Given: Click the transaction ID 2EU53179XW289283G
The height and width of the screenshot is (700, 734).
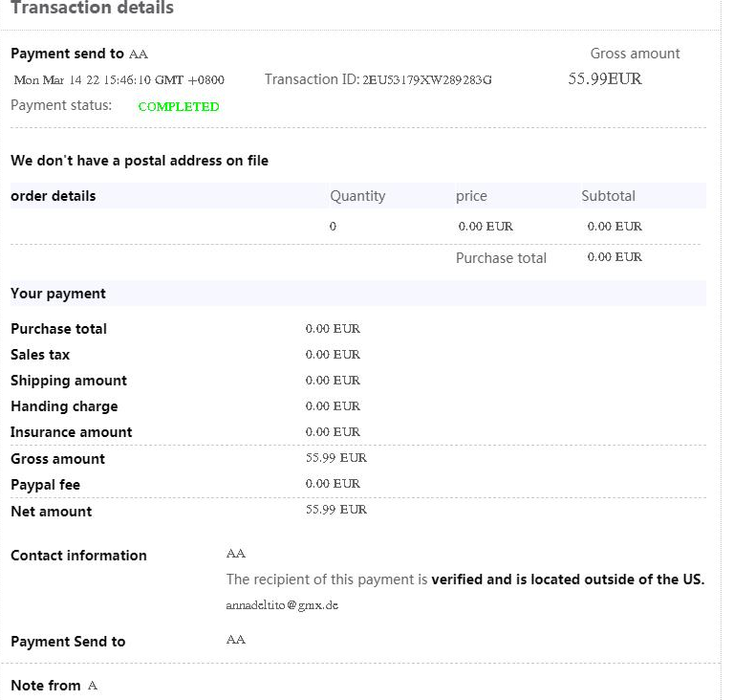Looking at the screenshot, I should [x=427, y=79].
